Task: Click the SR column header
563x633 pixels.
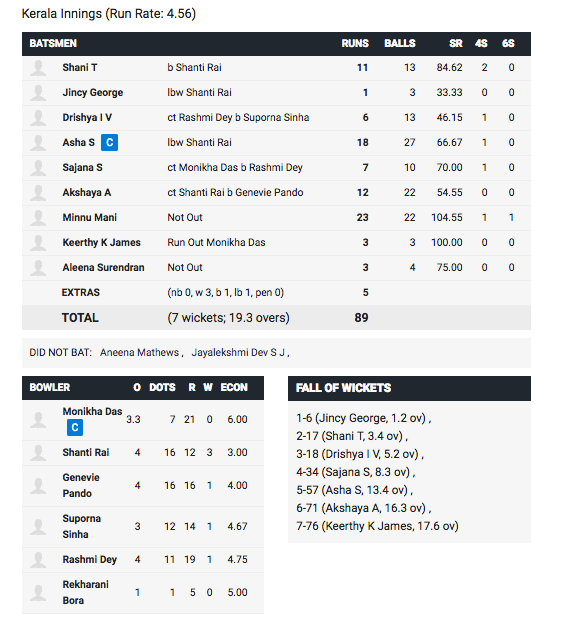Action: pyautogui.click(x=456, y=44)
